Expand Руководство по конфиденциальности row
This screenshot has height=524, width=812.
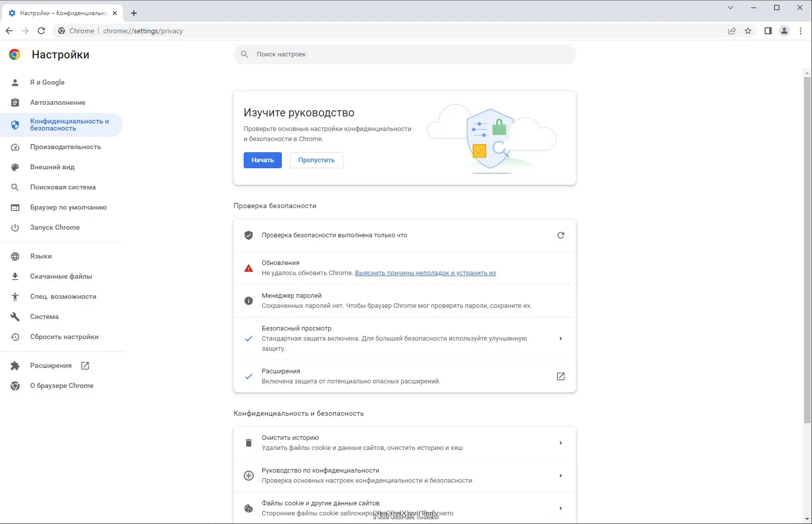(x=561, y=476)
